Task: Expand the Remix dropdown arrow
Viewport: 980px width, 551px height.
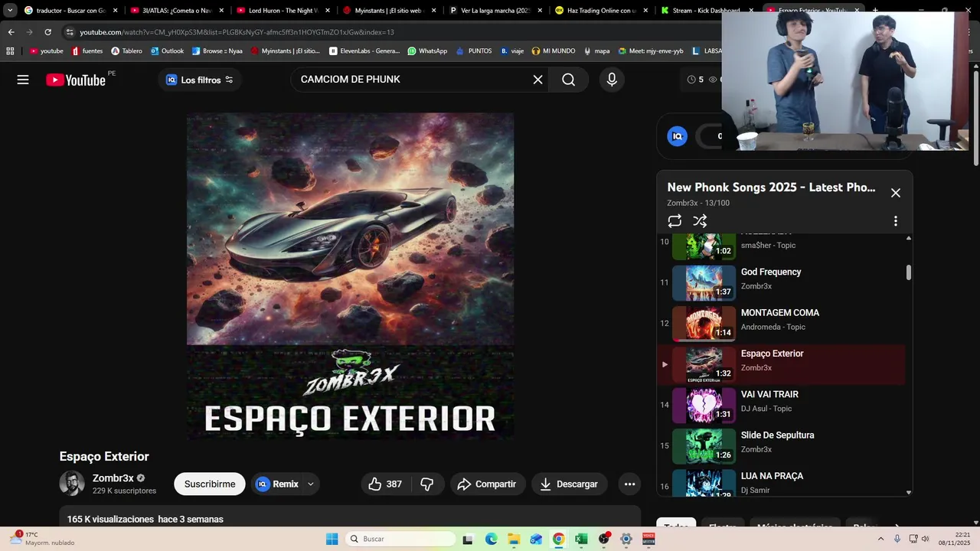Action: pyautogui.click(x=311, y=484)
